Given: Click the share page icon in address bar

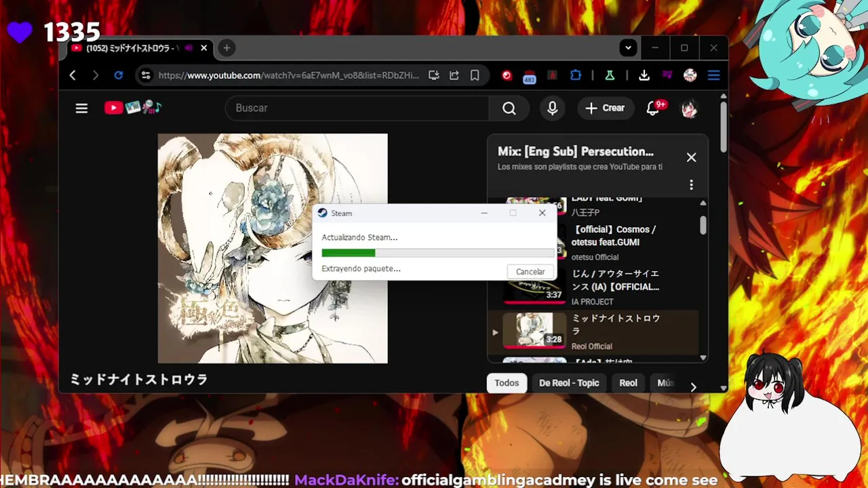Looking at the screenshot, I should [454, 75].
